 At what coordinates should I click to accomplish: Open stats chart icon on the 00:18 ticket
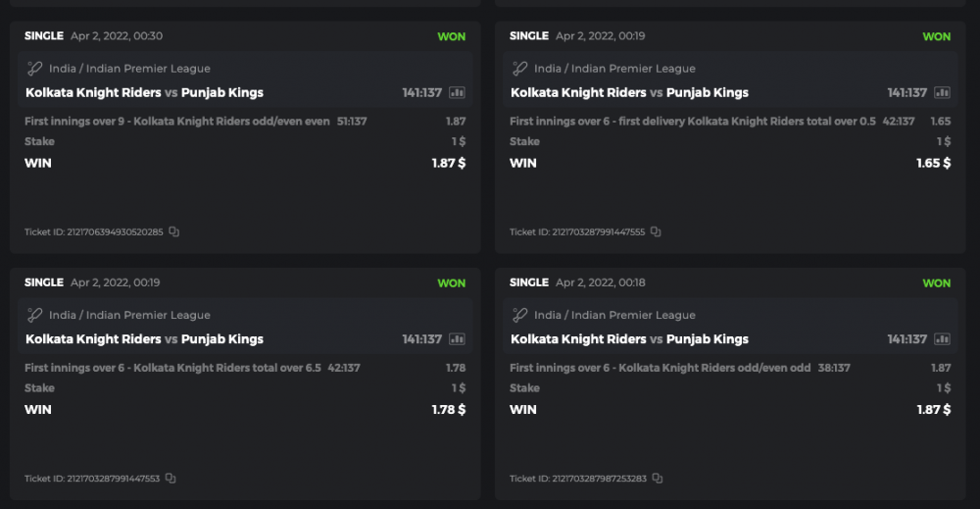point(942,339)
